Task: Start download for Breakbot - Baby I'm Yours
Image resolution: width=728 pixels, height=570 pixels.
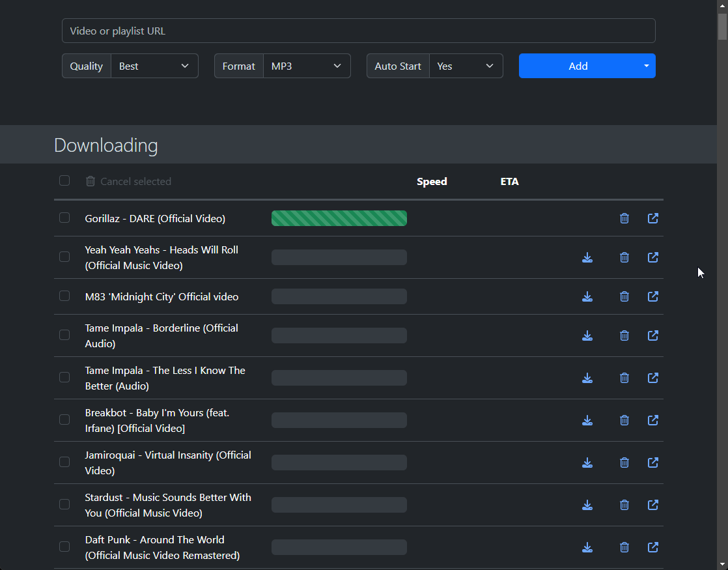Action: click(x=587, y=420)
